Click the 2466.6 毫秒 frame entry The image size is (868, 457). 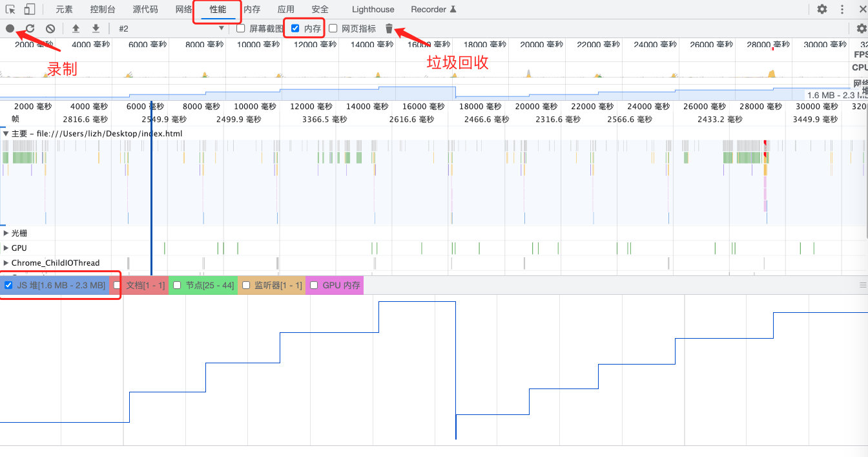pos(486,120)
